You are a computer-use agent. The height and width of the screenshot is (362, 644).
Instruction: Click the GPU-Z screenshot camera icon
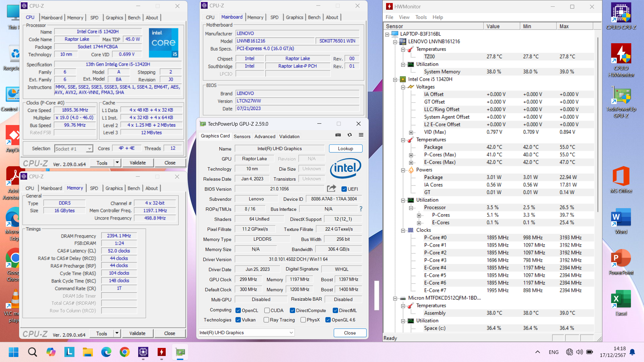(x=338, y=135)
